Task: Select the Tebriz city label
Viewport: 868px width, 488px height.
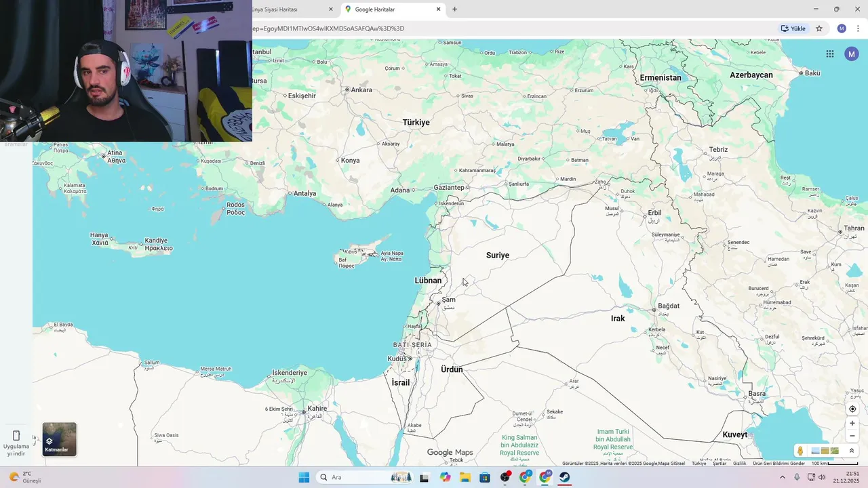Action: [x=718, y=150]
